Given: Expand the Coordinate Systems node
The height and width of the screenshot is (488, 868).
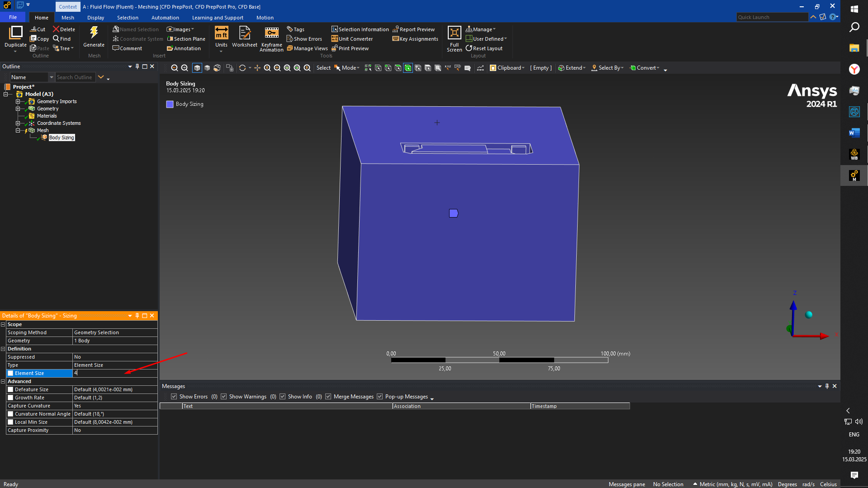Looking at the screenshot, I should point(18,123).
